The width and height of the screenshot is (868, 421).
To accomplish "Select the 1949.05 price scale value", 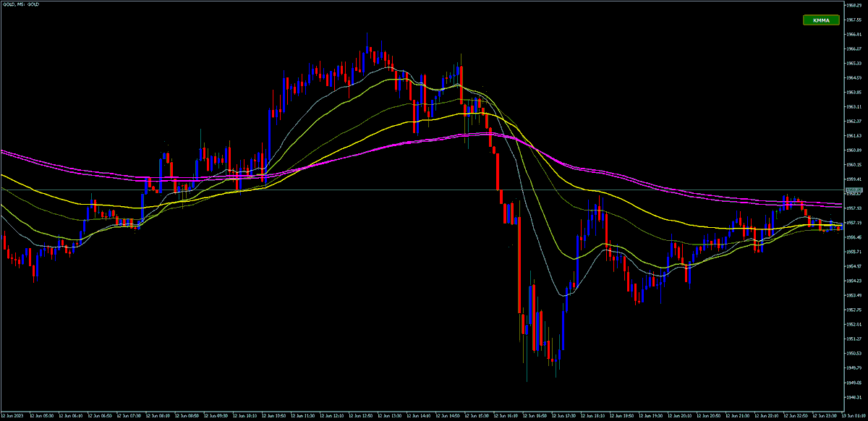I will tap(854, 382).
